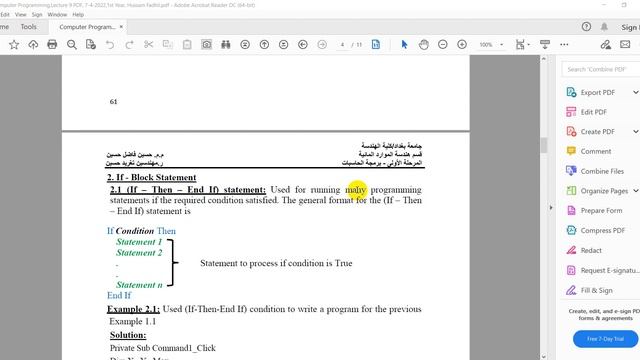Click the previous view left arrow
Image resolution: width=640 pixels, height=360 pixels.
pos(303,44)
